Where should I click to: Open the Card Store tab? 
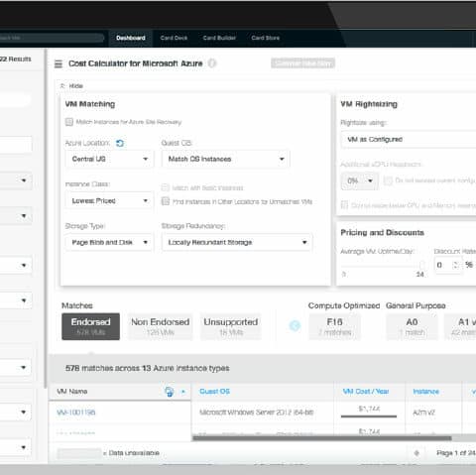265,38
